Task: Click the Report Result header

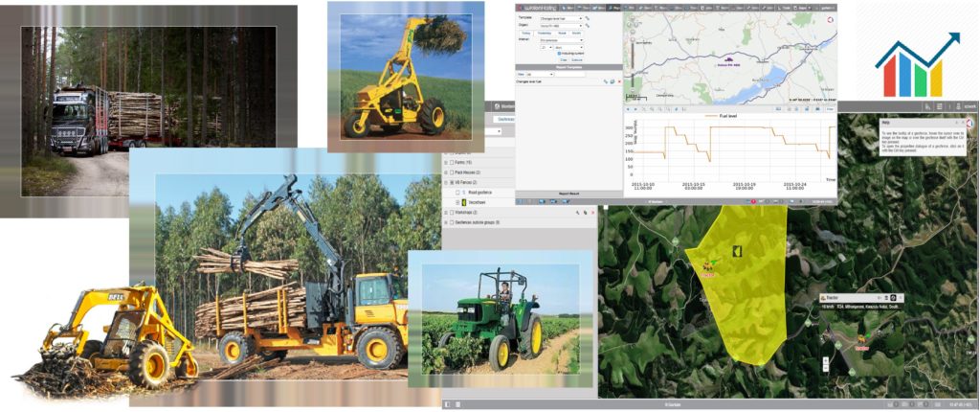Action: tap(568, 194)
